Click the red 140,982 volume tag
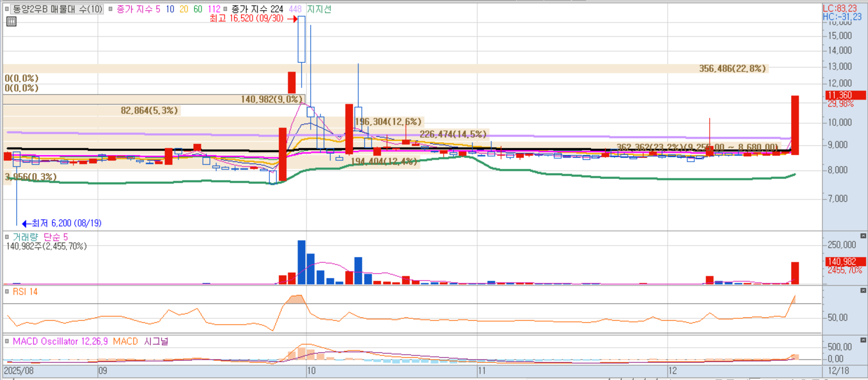The image size is (868, 380). (845, 262)
